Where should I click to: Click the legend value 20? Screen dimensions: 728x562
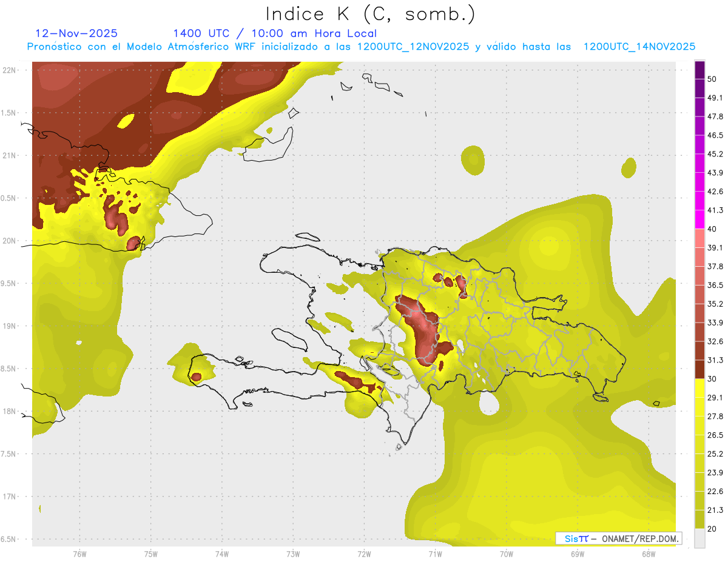click(712, 529)
